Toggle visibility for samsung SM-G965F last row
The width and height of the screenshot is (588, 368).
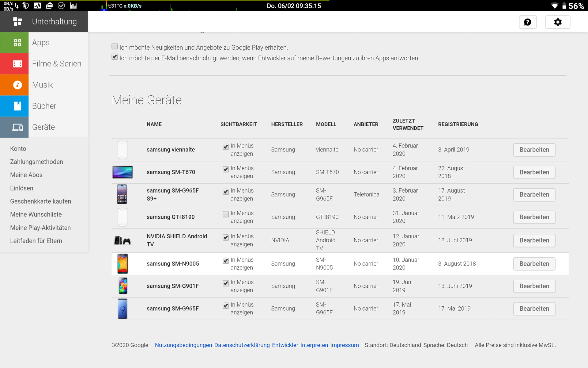click(226, 305)
